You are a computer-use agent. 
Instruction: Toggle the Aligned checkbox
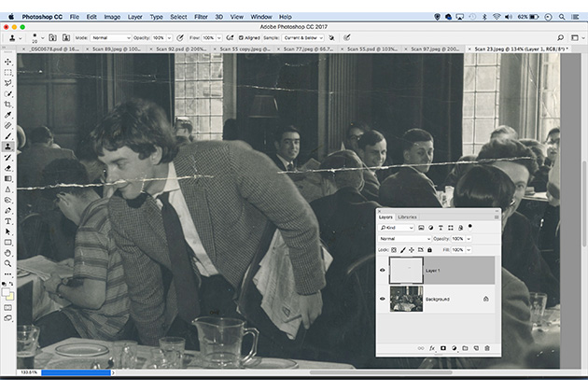(x=241, y=37)
